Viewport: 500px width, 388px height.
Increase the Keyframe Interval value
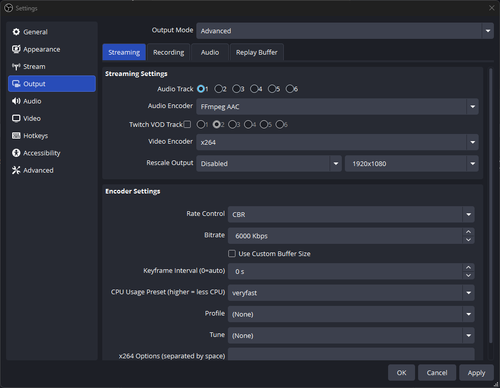coord(468,267)
